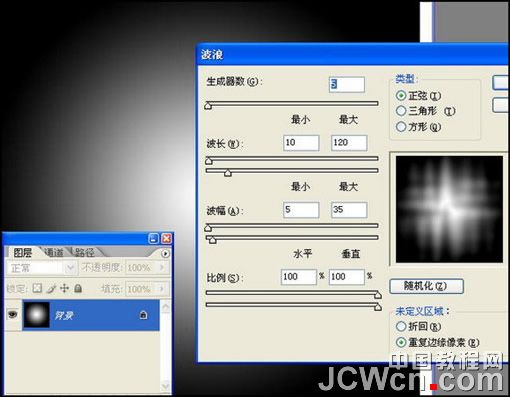Viewport: 510px width, 397px height.
Task: Select 方形 square wave type
Action: pos(401,127)
